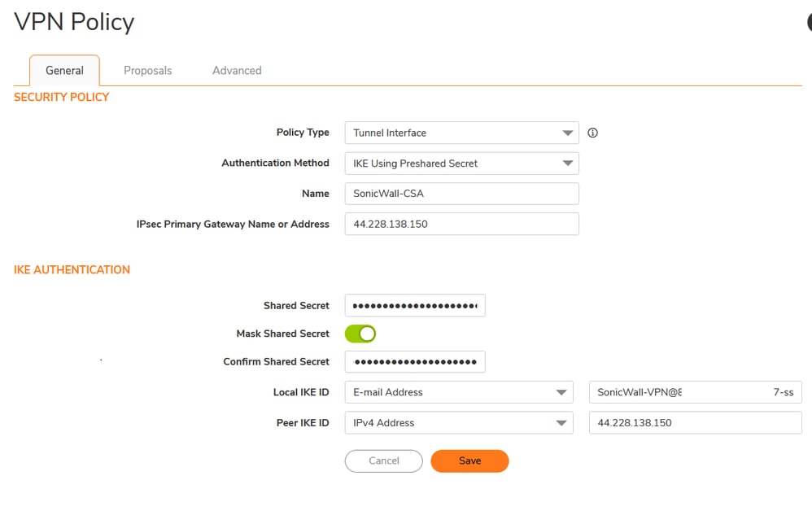The image size is (812, 515).
Task: Click the Save button
Action: pyautogui.click(x=469, y=460)
